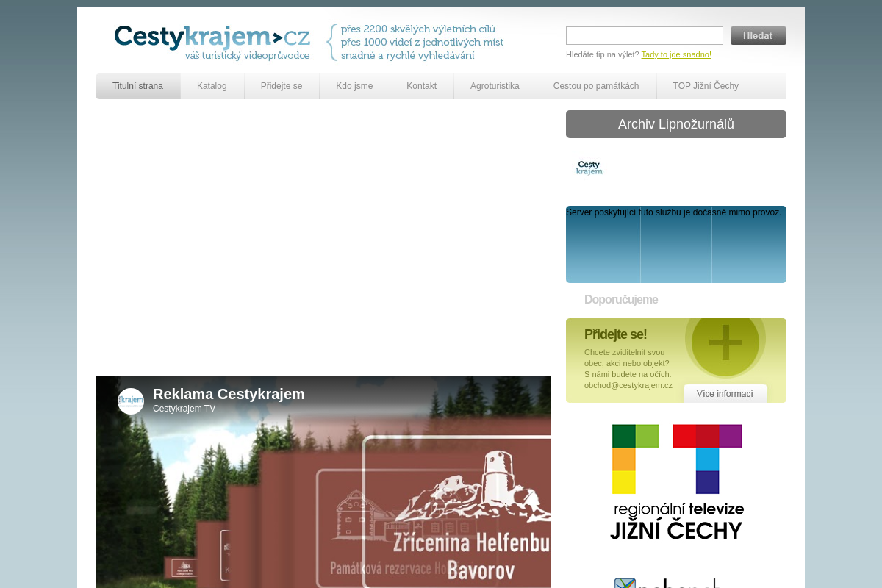This screenshot has width=882, height=588.
Task: Open regionální televize Jižní Čechy logo
Action: (x=677, y=482)
